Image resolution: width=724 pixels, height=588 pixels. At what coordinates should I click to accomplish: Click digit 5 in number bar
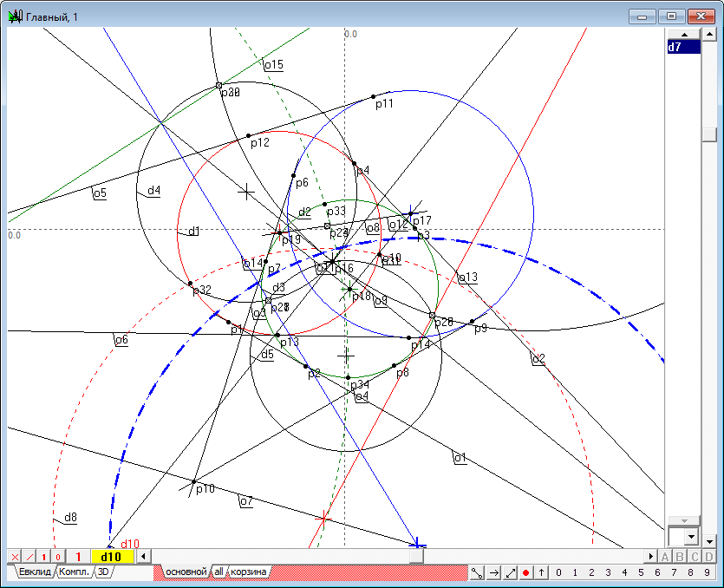pyautogui.click(x=641, y=572)
